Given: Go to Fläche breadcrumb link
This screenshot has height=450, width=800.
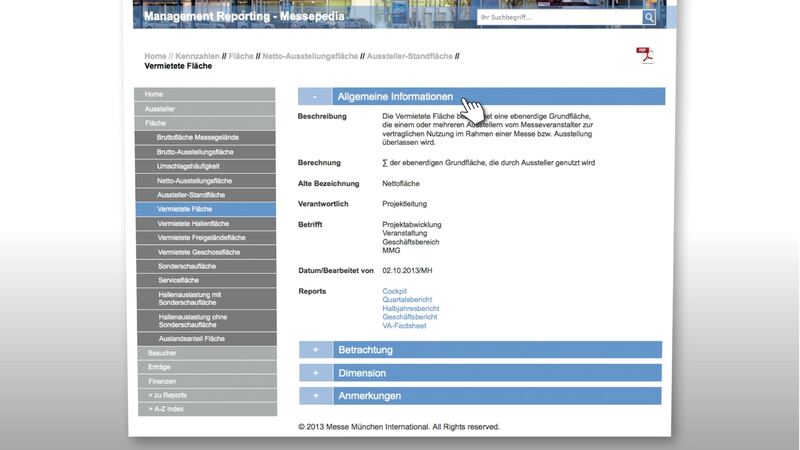Looking at the screenshot, I should tap(241, 56).
